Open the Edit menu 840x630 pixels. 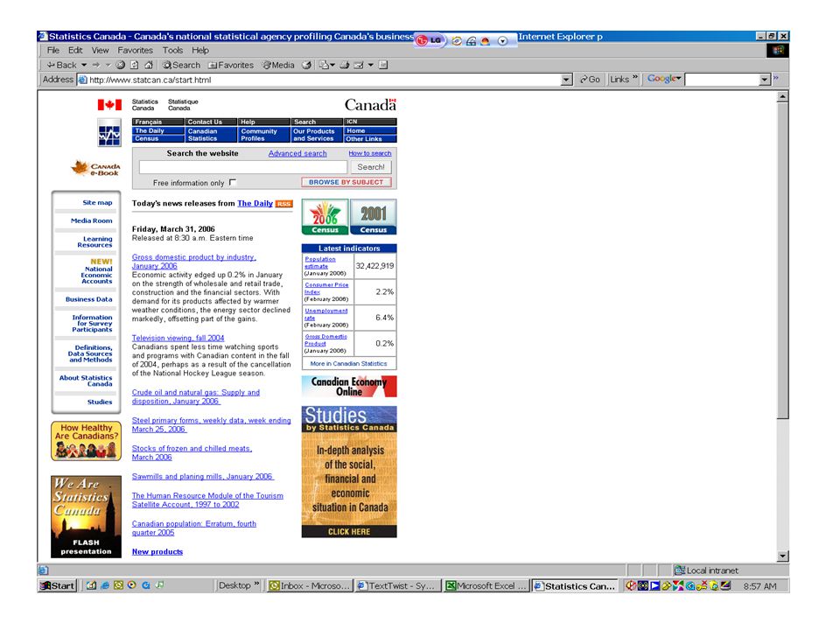point(75,50)
